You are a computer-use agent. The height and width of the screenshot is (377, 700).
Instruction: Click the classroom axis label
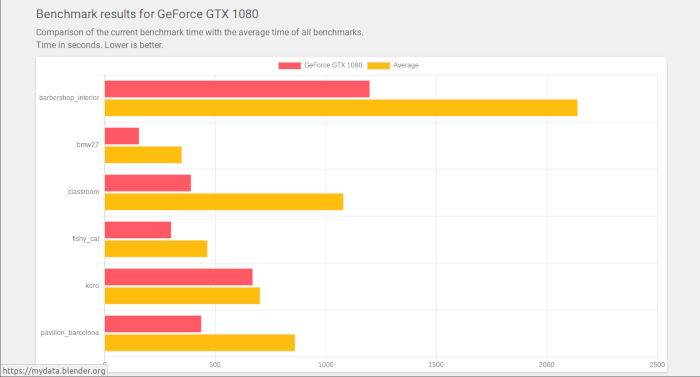(83, 192)
